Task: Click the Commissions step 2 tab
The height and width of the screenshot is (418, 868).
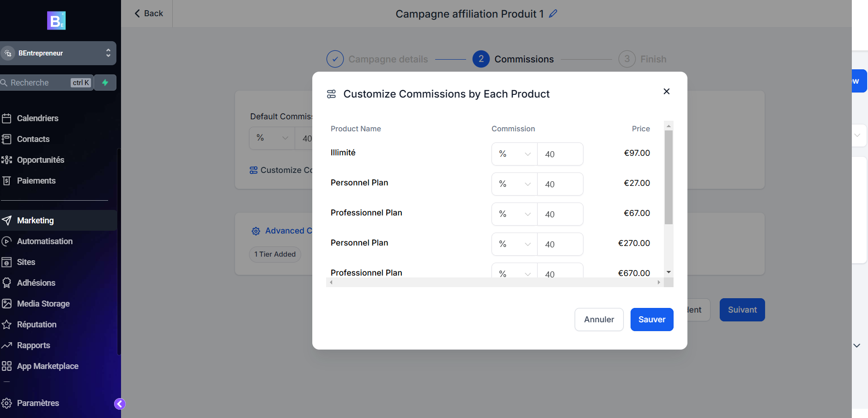Action: (x=513, y=59)
